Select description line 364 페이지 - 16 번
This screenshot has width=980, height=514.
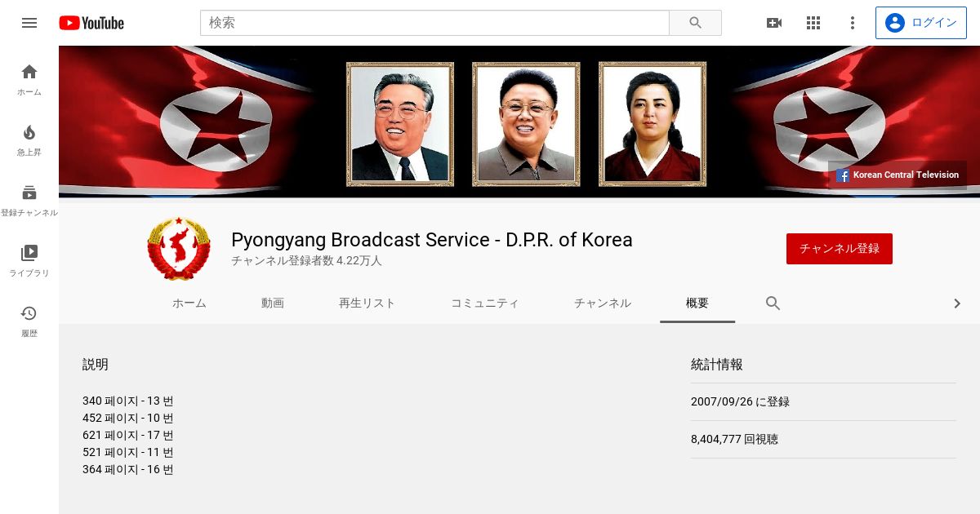point(128,470)
